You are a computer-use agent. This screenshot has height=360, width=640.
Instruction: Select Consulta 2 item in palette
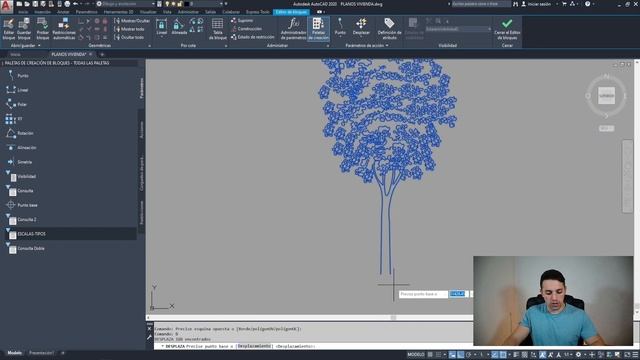tap(21, 220)
